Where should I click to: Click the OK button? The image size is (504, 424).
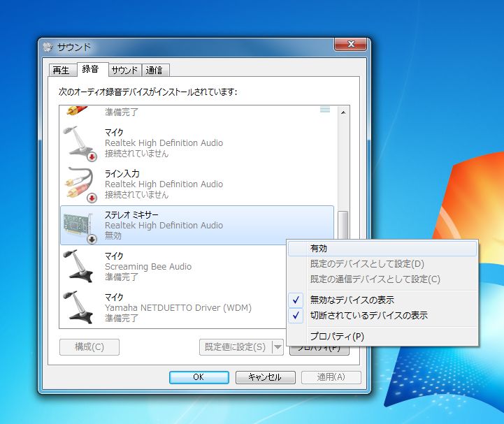(x=199, y=377)
